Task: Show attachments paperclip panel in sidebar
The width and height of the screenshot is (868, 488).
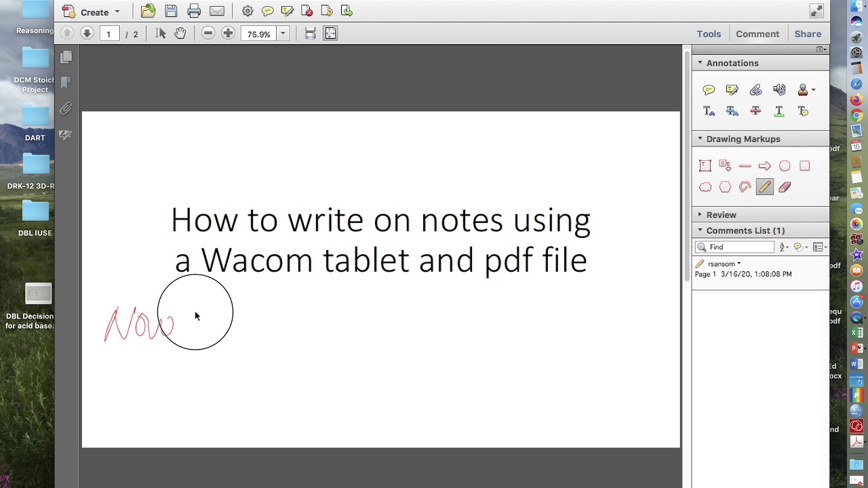Action: 66,108
